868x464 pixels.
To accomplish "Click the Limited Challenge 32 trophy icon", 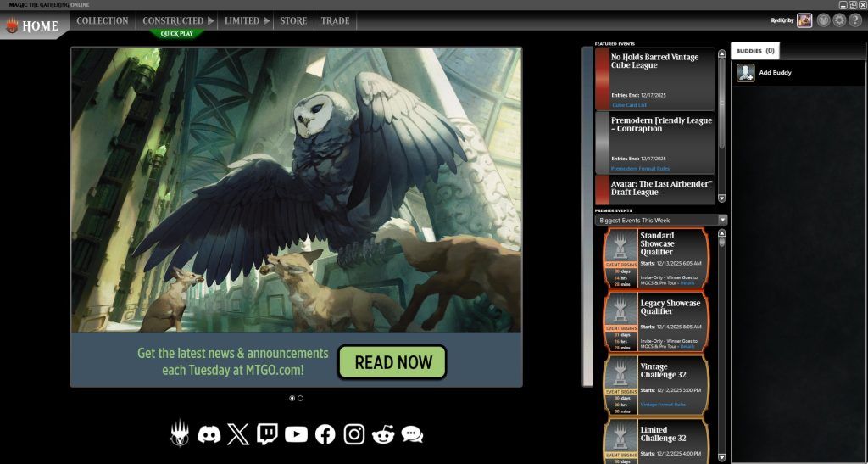I will (x=621, y=436).
